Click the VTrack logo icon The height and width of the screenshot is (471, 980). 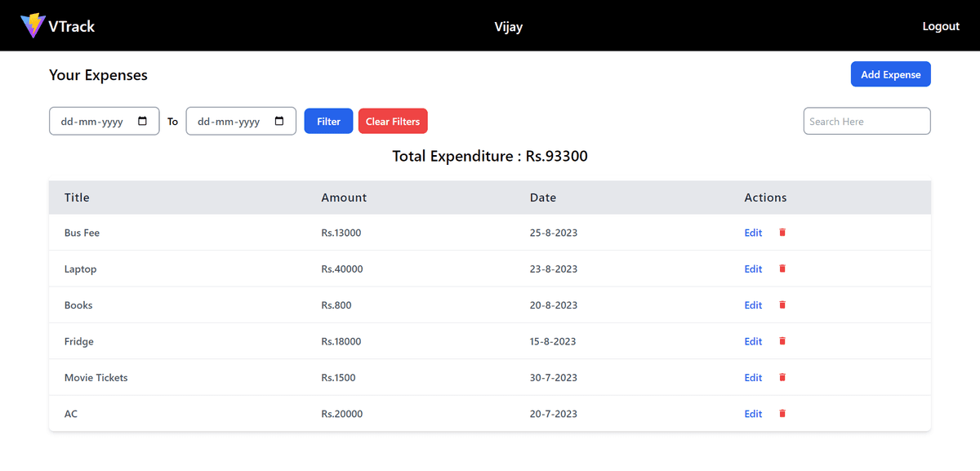[x=33, y=24]
